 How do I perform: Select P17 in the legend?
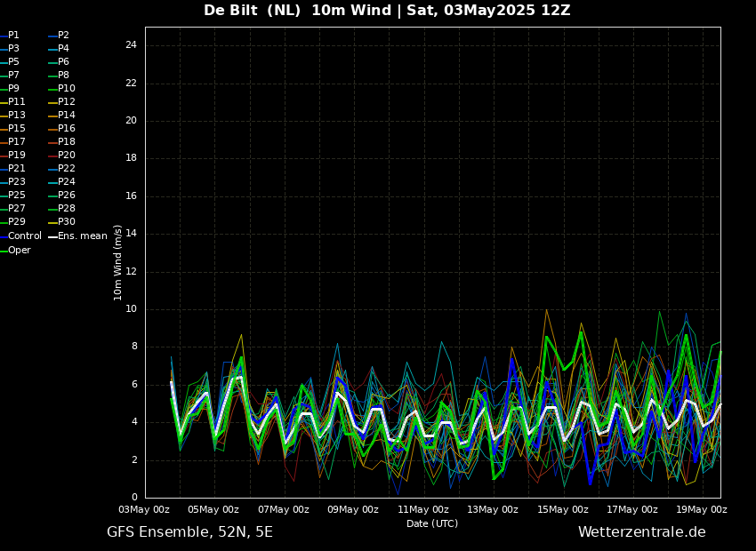pyautogui.click(x=17, y=142)
